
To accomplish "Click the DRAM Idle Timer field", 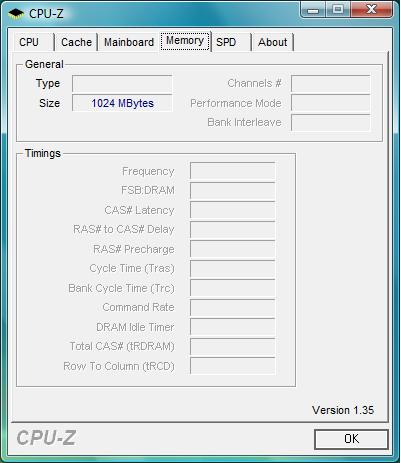I will point(233,327).
